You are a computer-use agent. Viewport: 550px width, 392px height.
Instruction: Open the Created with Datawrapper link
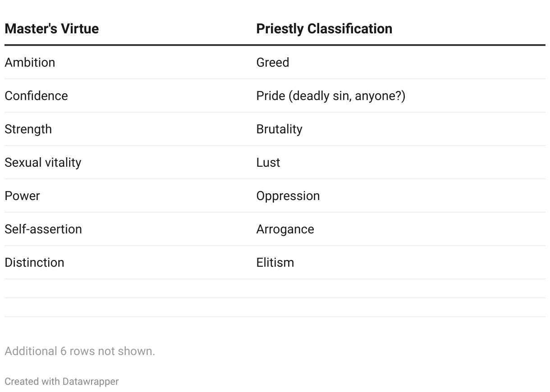pos(61,381)
